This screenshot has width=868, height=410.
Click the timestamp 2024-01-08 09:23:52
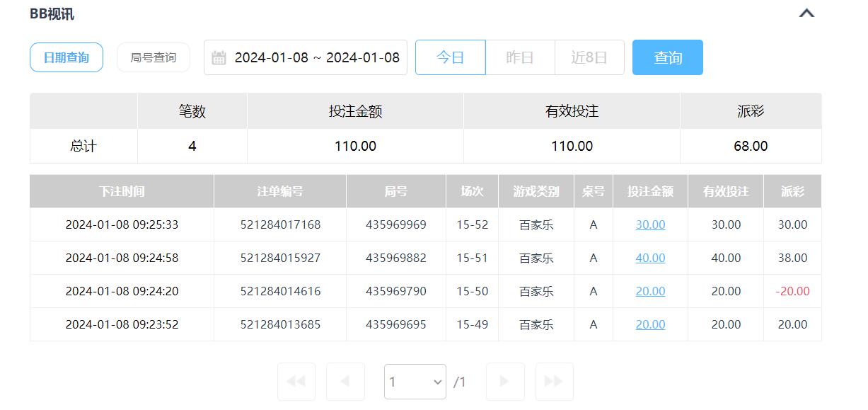click(x=122, y=324)
